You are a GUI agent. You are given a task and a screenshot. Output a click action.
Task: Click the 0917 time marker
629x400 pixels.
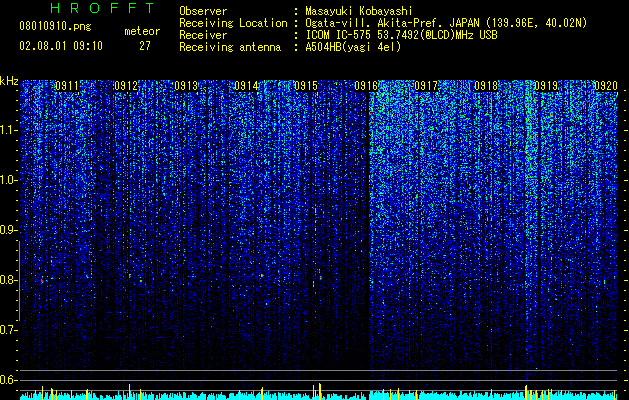426,86
